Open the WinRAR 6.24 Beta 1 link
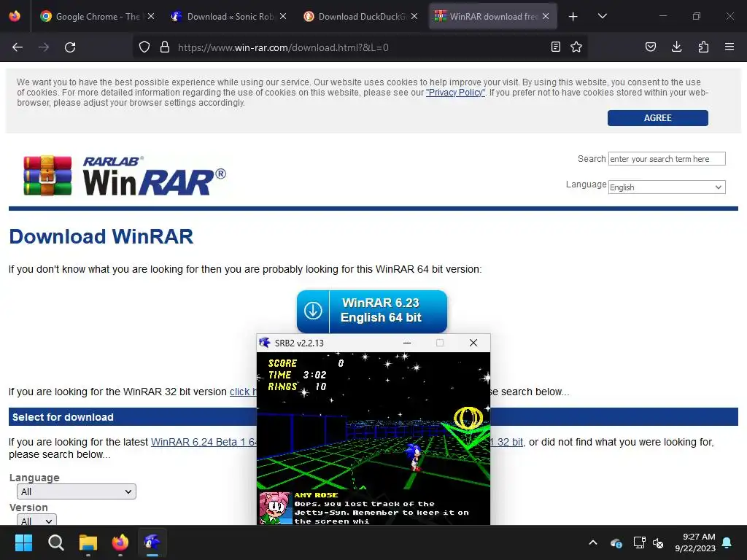This screenshot has width=747, height=560. (x=204, y=442)
